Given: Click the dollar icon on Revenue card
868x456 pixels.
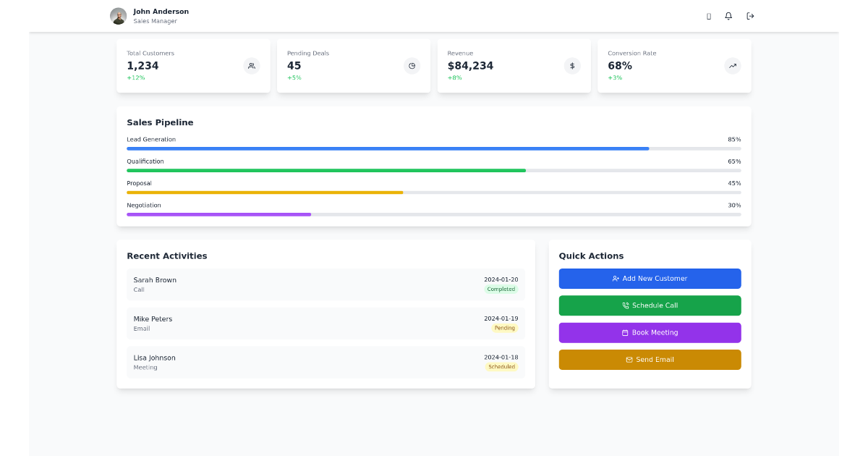Looking at the screenshot, I should coord(572,66).
